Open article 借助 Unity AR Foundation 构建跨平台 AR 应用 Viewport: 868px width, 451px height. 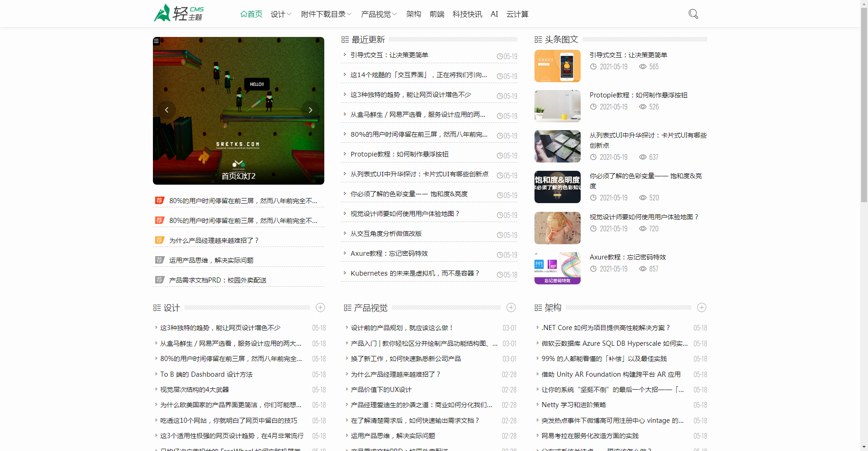tap(611, 374)
